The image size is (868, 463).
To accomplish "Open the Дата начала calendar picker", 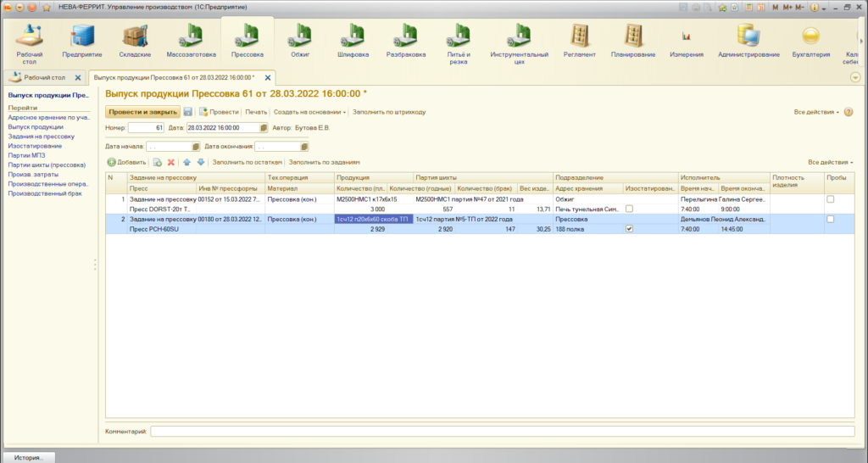I will 196,147.
